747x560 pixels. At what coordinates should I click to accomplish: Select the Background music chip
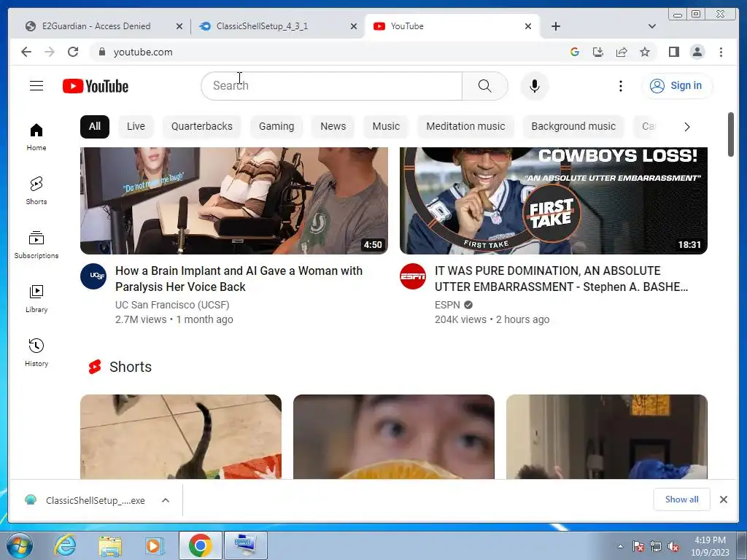coord(573,126)
